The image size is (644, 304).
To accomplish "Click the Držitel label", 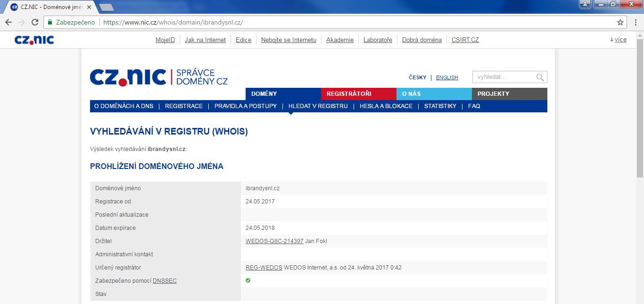I will 103,241.
